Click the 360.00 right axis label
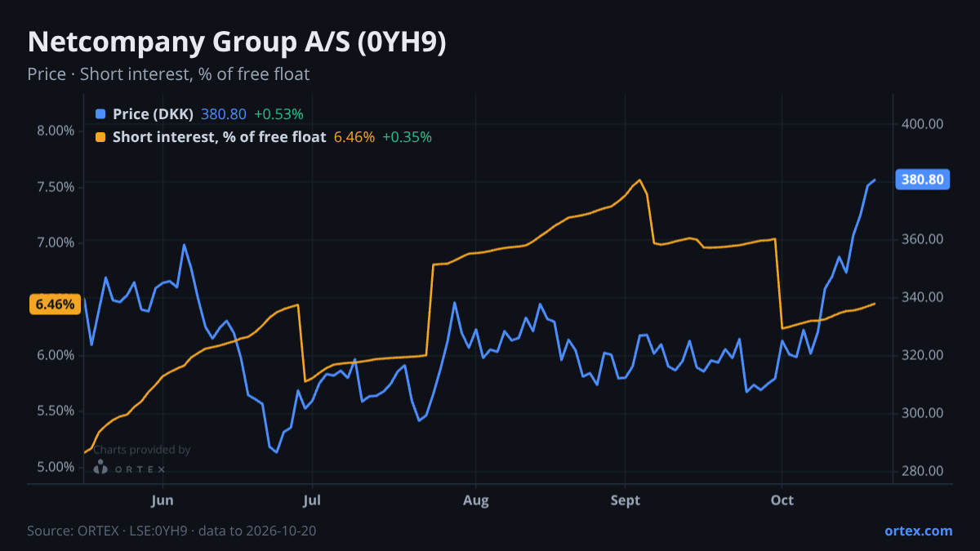This screenshot has width=980, height=551. pos(923,239)
